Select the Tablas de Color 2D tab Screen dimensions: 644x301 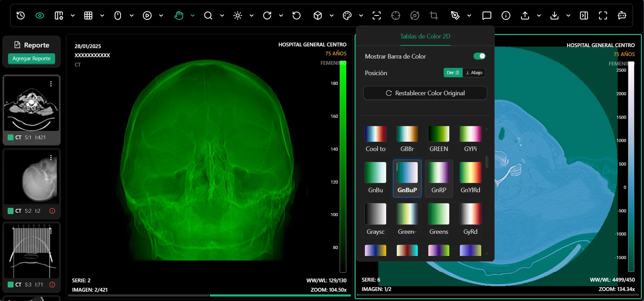pyautogui.click(x=425, y=36)
